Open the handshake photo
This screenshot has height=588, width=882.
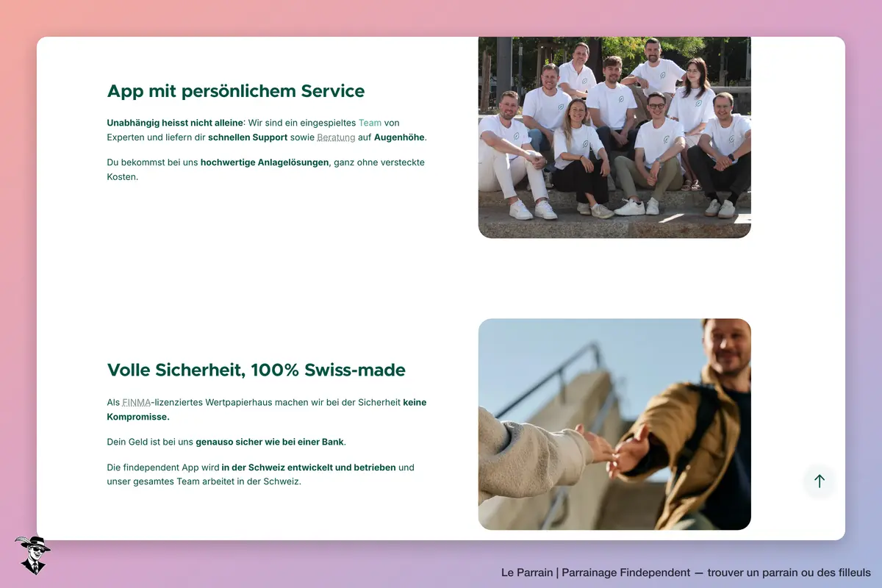614,424
